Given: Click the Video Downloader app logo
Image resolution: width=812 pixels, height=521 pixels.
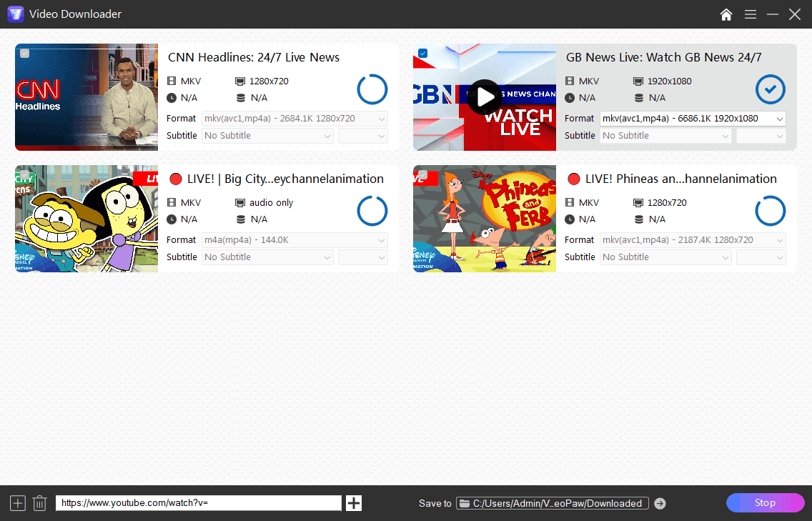Looking at the screenshot, I should click(16, 14).
